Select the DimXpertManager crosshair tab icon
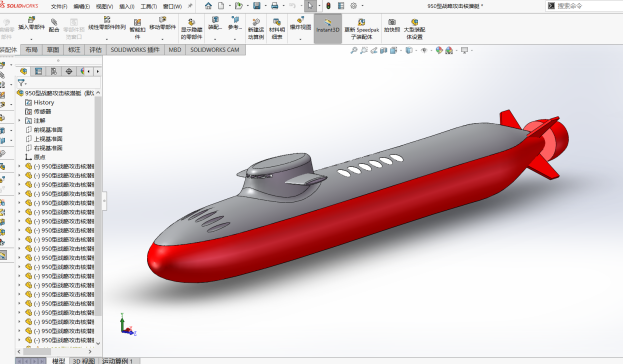Image resolution: width=623 pixels, height=364 pixels. [69, 71]
